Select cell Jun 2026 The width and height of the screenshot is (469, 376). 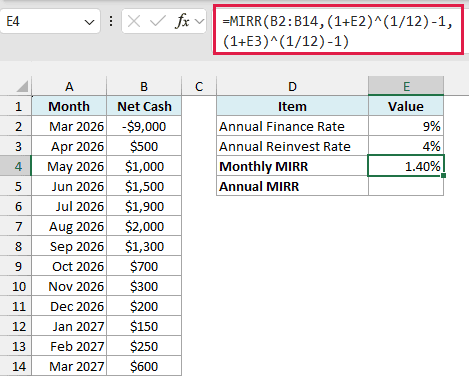(x=69, y=186)
